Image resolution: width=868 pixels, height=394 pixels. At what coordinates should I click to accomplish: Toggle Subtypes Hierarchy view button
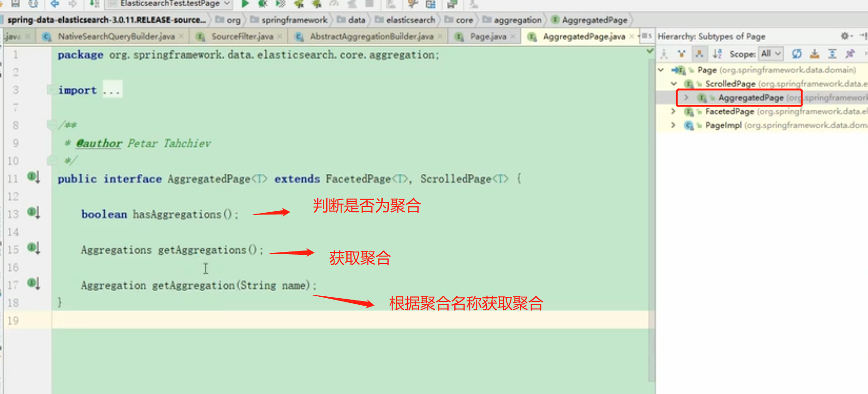699,54
